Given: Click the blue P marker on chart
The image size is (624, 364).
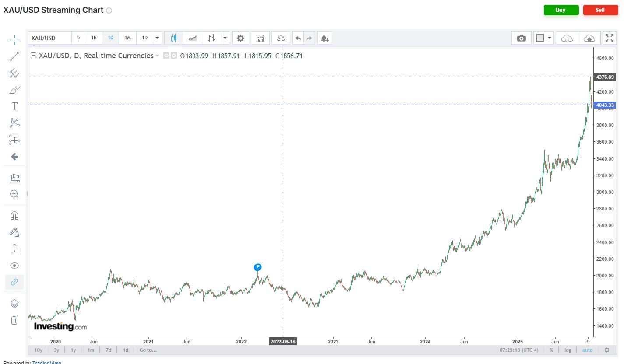Looking at the screenshot, I should (x=257, y=267).
